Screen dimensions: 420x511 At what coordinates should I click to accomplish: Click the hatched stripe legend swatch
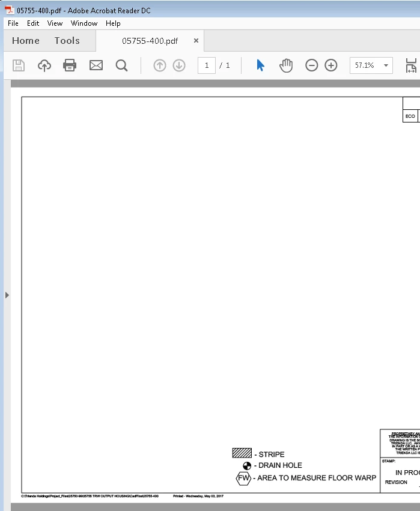tap(242, 453)
